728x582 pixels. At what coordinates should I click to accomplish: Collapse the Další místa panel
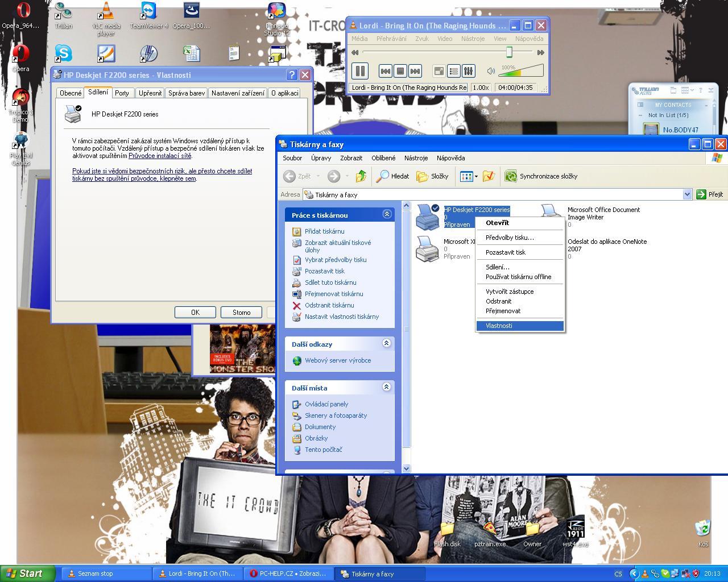click(387, 387)
